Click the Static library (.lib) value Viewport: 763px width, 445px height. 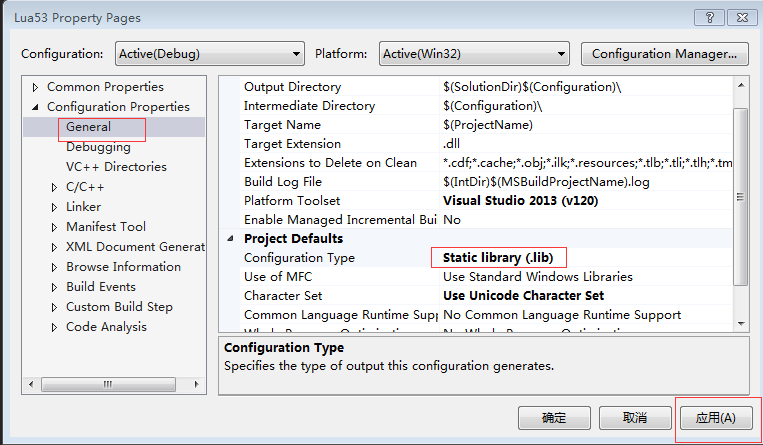497,258
